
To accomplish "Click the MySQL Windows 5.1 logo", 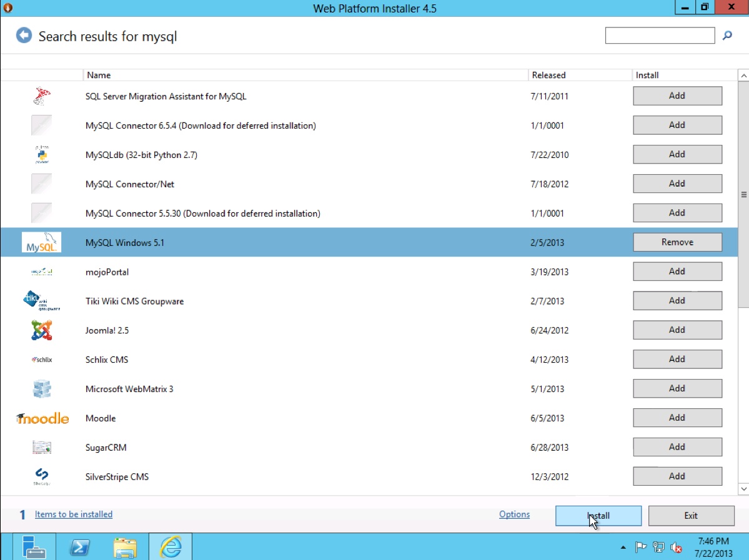I will [42, 242].
